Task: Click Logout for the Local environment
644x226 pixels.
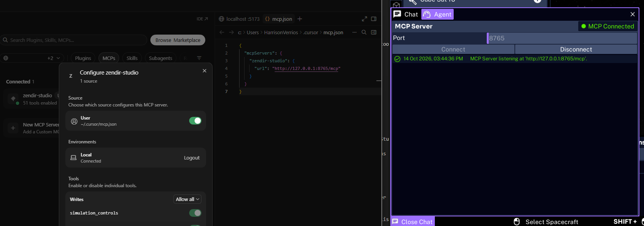Action: point(191,158)
